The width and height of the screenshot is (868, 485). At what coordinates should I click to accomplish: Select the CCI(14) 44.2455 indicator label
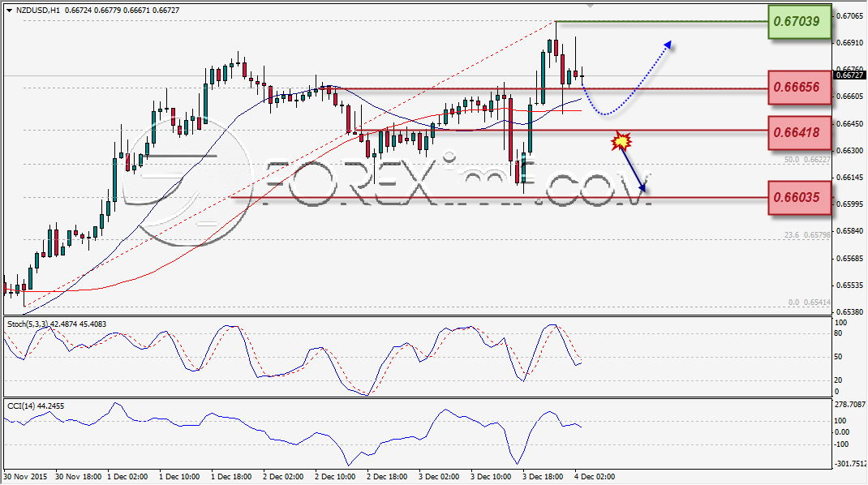pos(36,406)
